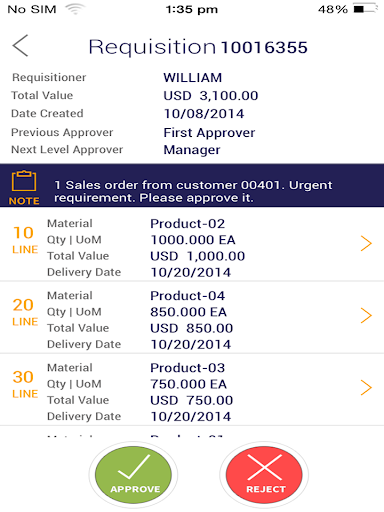Viewport: 384px width, 512px height.
Task: Tap the Requisition 10016355 title
Action: point(198,47)
